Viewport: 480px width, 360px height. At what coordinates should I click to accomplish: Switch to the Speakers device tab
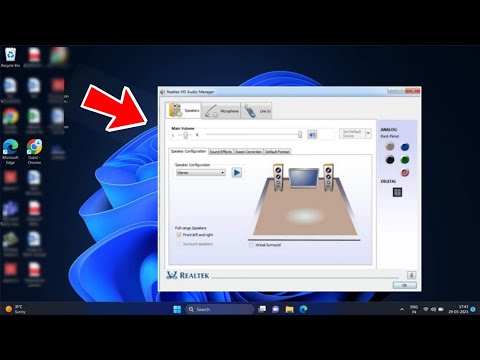(184, 110)
